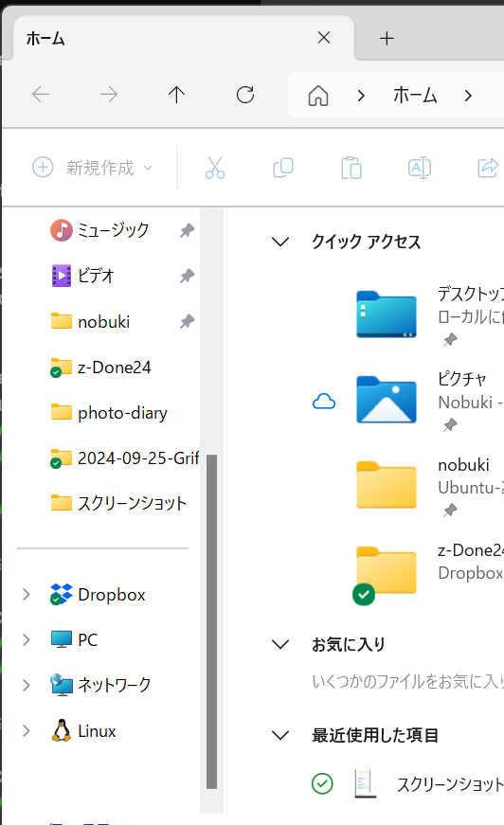Expand the Dropbox tree node
This screenshot has width=504, height=825.
[27, 595]
